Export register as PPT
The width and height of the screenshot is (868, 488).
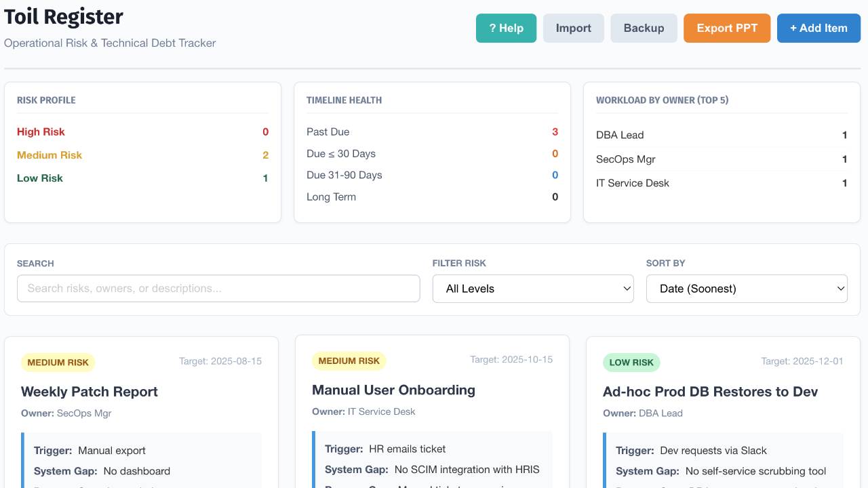click(x=727, y=28)
